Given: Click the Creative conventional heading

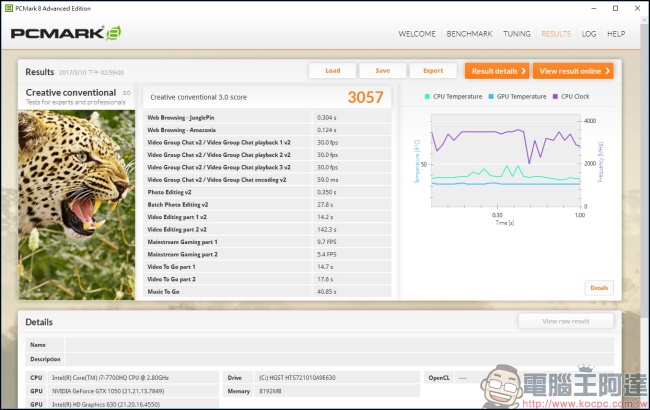Looking at the screenshot, I should [x=71, y=93].
